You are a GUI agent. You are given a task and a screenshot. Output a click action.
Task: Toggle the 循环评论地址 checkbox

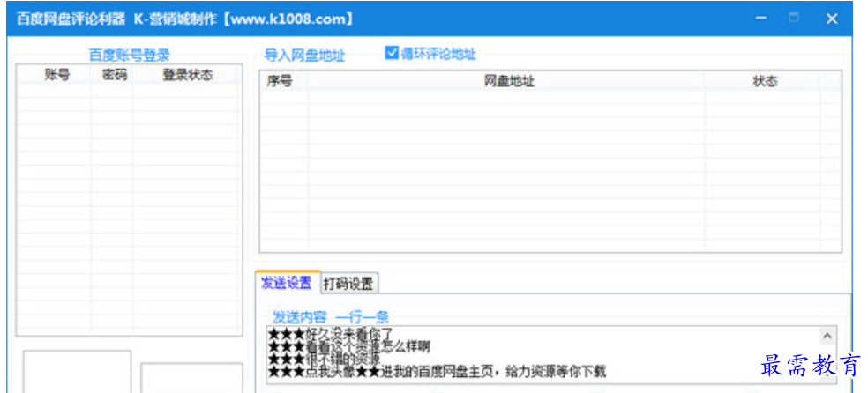(392, 53)
